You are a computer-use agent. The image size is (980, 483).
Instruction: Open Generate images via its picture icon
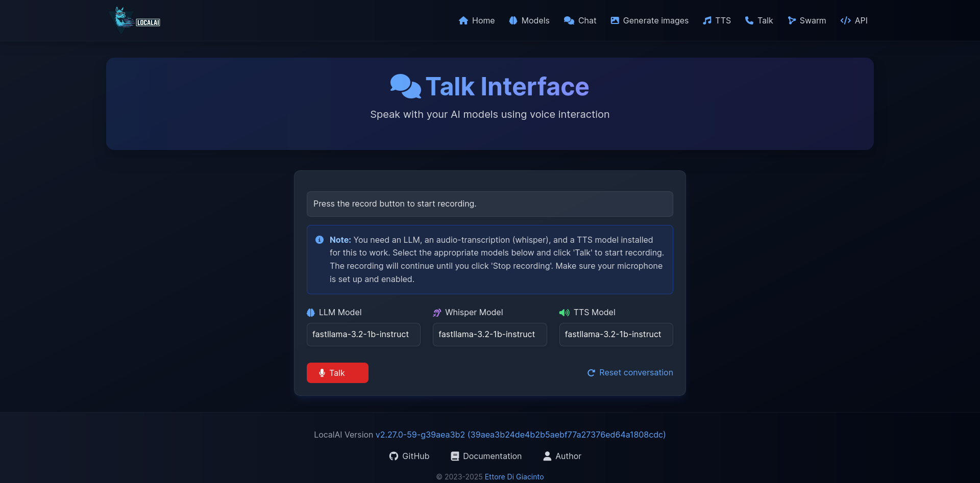tap(615, 20)
